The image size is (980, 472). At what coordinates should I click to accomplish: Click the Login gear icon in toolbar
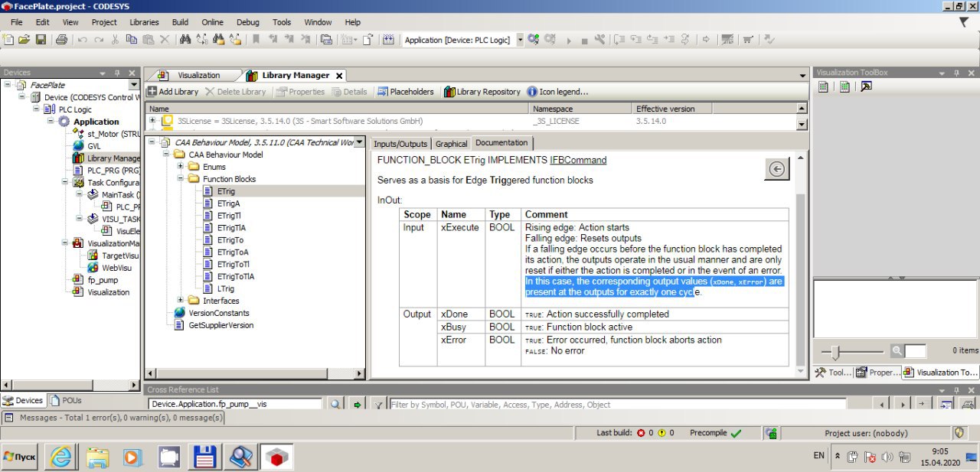(x=534, y=39)
